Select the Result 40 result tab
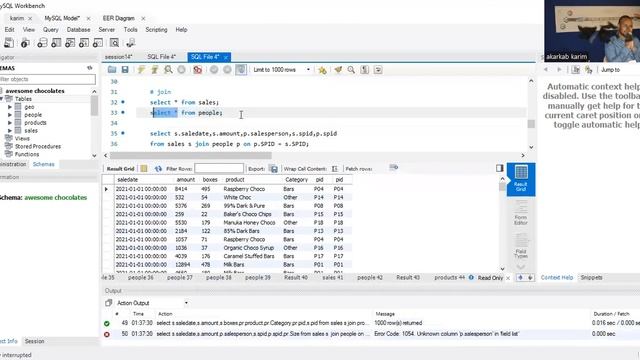The image size is (640, 360). pos(296,278)
